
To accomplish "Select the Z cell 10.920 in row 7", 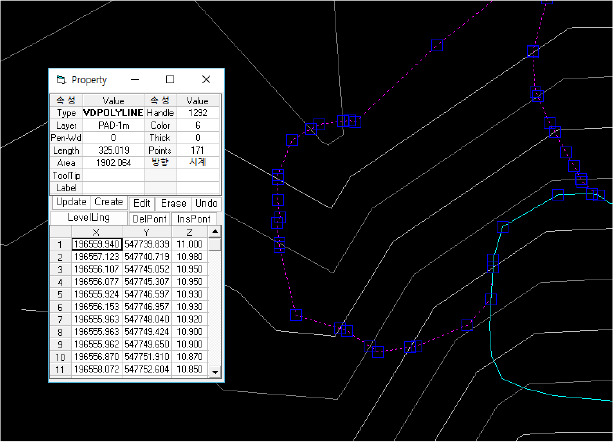I will point(190,319).
